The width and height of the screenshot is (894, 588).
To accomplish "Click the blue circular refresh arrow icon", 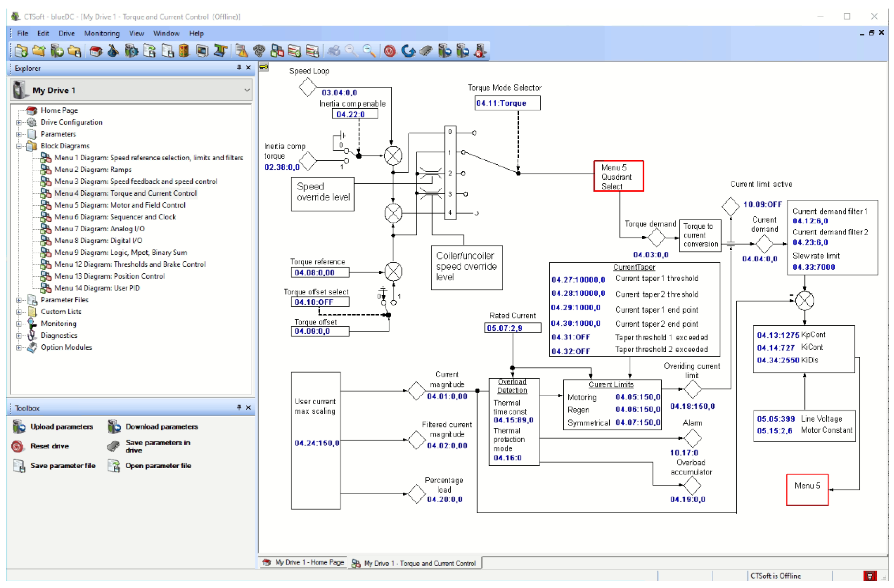I will (408, 51).
